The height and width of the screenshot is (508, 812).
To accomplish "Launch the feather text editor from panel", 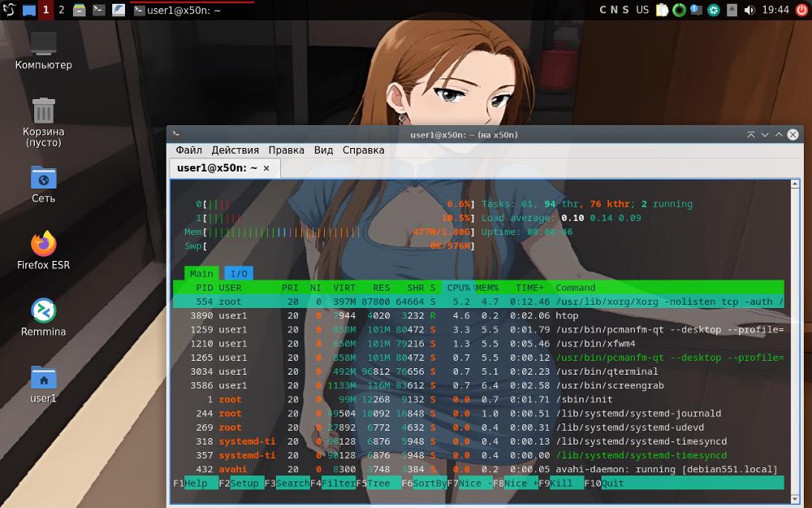I will pyautogui.click(x=118, y=10).
